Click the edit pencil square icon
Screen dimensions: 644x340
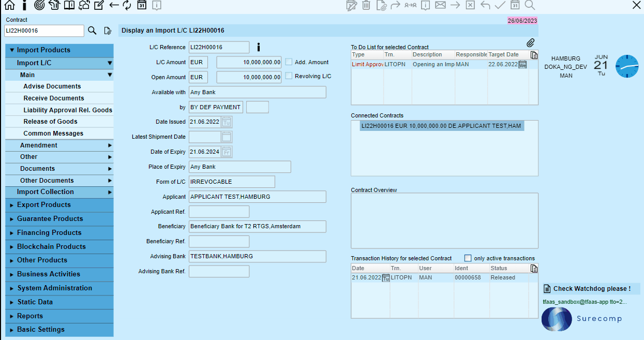click(99, 5)
